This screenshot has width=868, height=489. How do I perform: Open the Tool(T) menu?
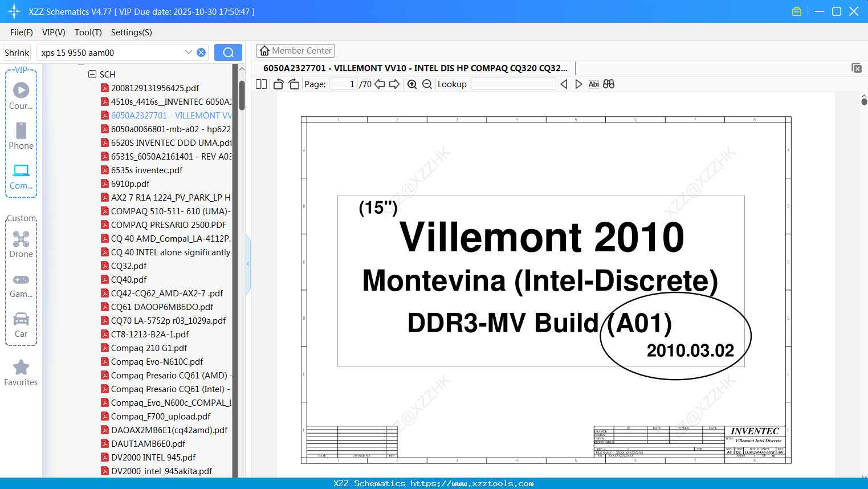(88, 32)
